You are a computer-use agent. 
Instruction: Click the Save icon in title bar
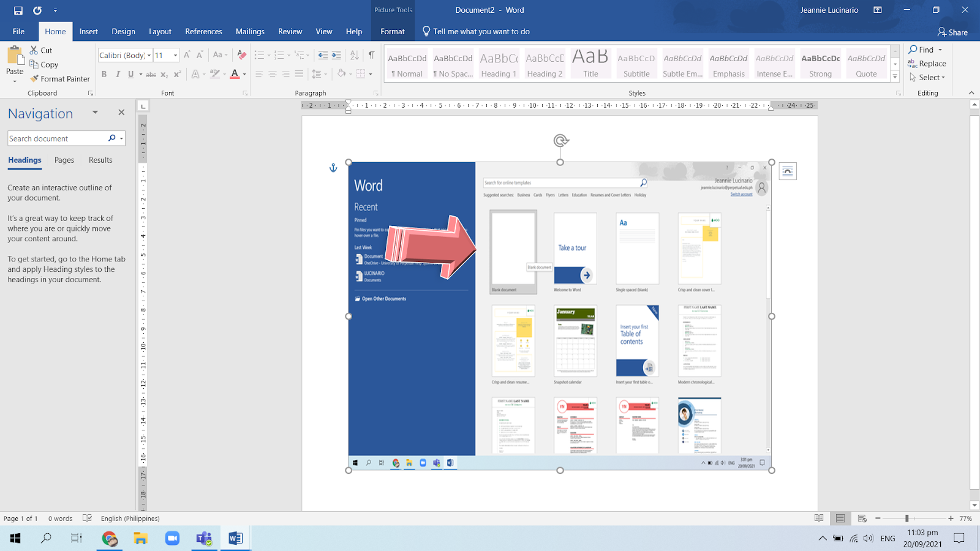coord(18,10)
